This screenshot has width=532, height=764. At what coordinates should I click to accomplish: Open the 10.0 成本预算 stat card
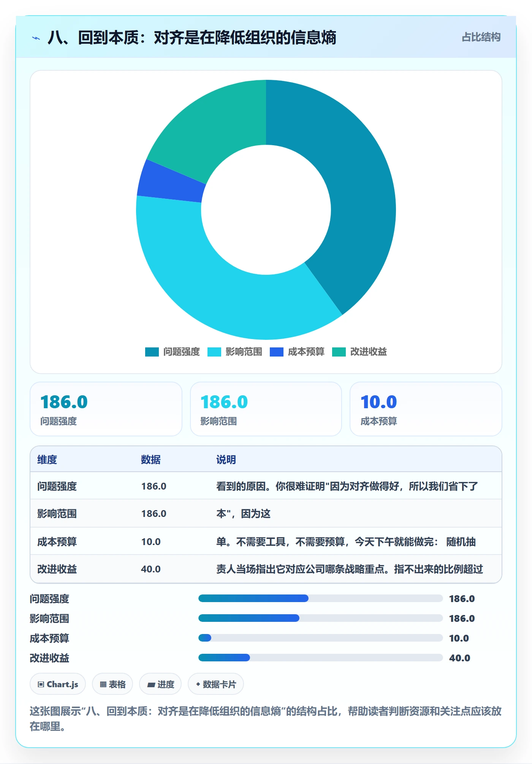pos(426,409)
